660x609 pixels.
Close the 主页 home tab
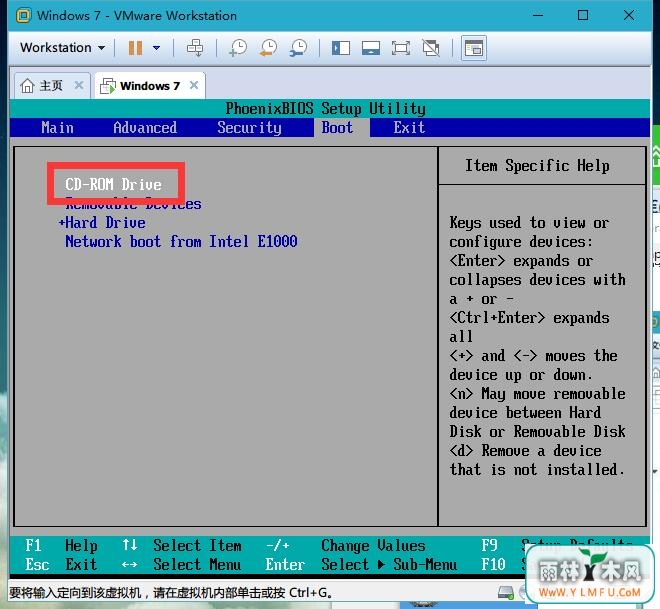tap(79, 85)
